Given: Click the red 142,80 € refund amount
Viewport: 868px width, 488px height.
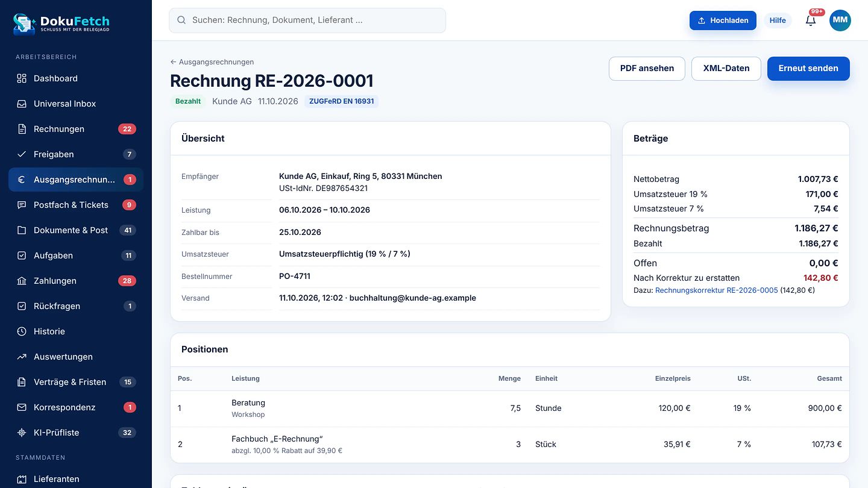Looking at the screenshot, I should click(820, 278).
